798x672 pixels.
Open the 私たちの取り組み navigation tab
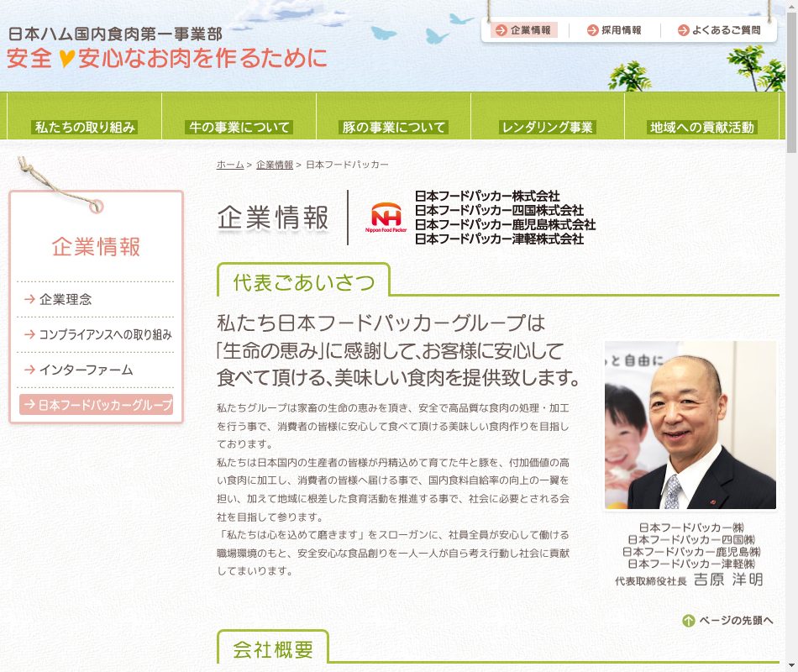(85, 127)
